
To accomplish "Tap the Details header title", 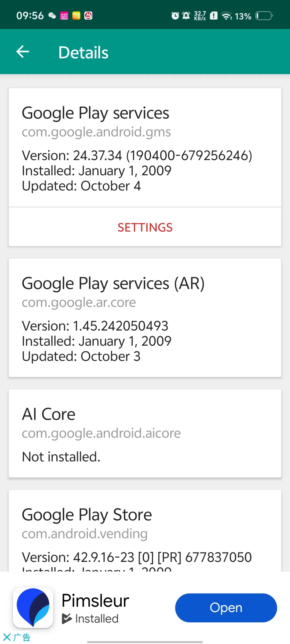I will [x=84, y=52].
